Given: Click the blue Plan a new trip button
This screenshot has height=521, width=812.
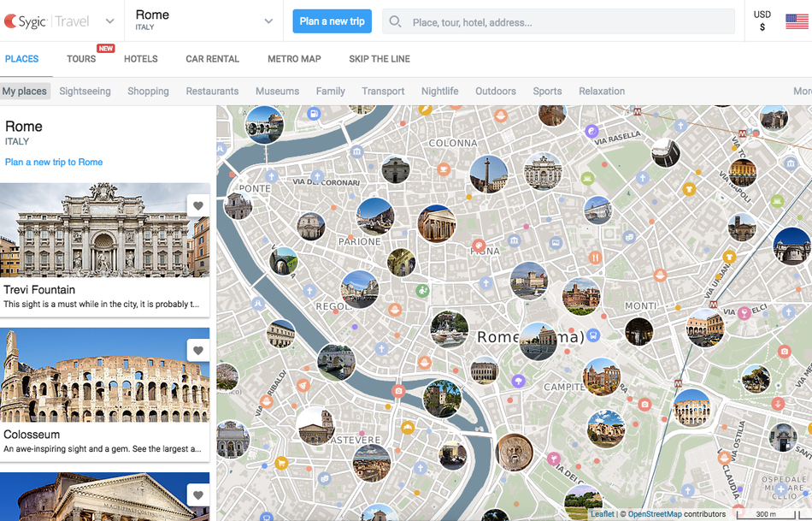Looking at the screenshot, I should coord(332,21).
